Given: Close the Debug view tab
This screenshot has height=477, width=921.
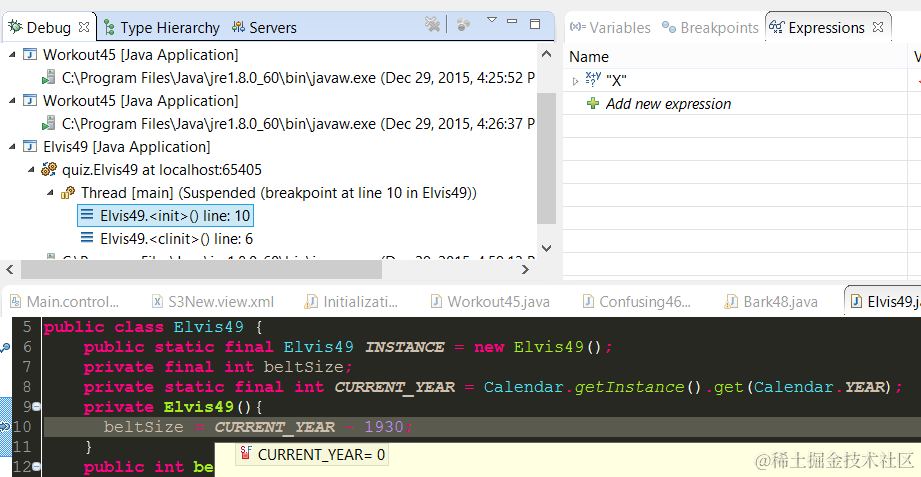Looking at the screenshot, I should [84, 27].
